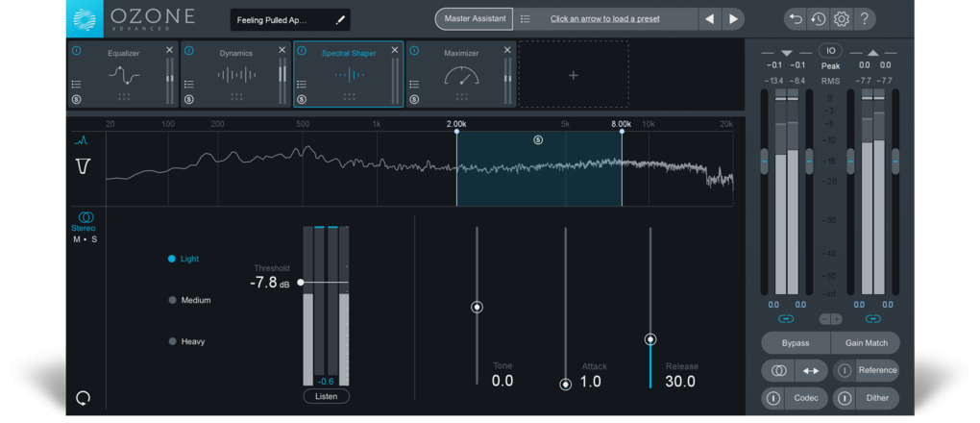Toggle Spectral Shaper module power
Screen dimensions: 980x423
[302, 51]
